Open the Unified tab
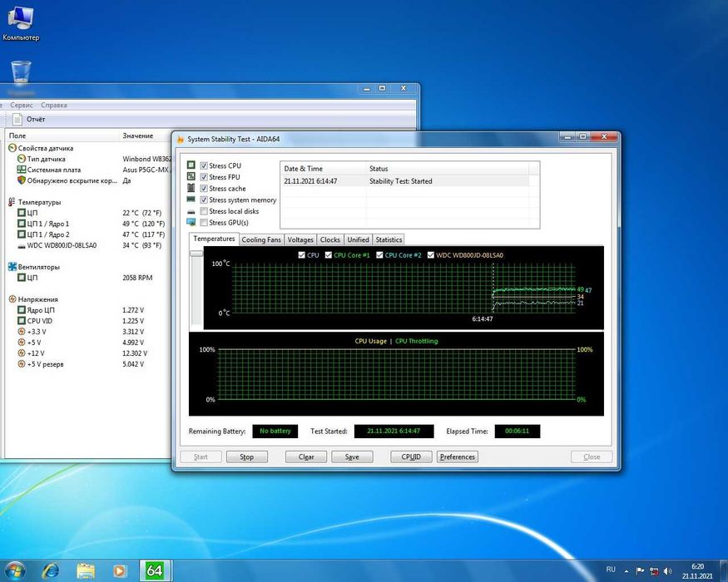The height and width of the screenshot is (582, 728). point(358,239)
